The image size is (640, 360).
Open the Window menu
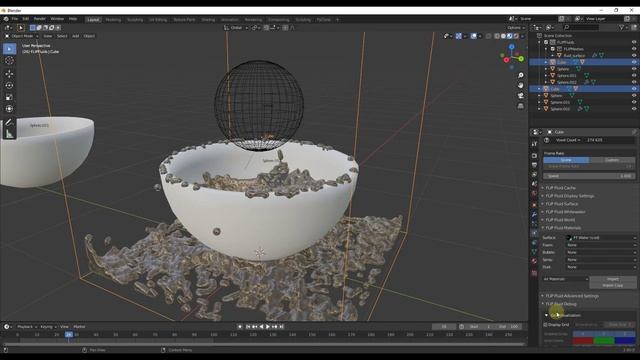(x=57, y=19)
